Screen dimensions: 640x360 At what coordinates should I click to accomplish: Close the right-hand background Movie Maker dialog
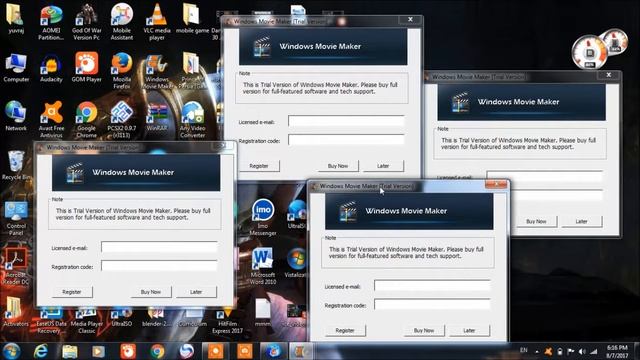click(609, 75)
